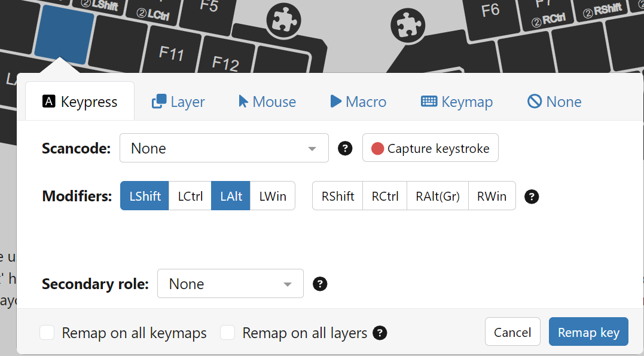Open the Macro tab
Viewport: 644px width, 356px height.
tap(358, 102)
